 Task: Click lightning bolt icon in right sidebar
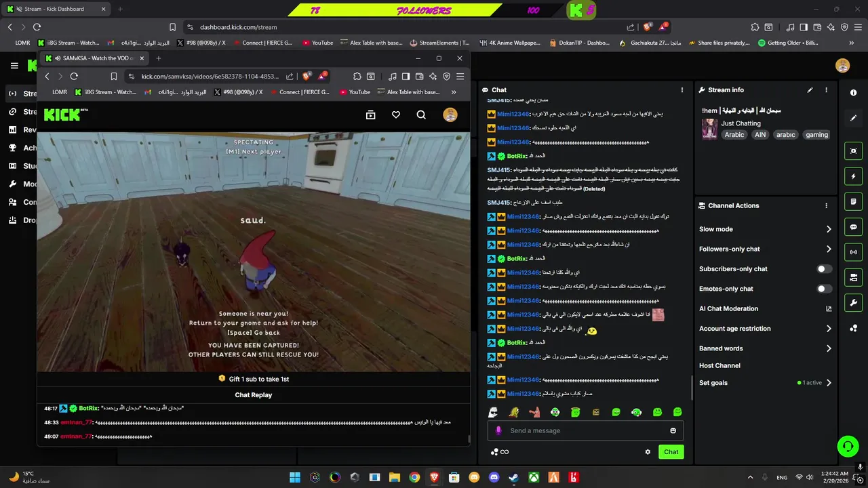pos(853,176)
